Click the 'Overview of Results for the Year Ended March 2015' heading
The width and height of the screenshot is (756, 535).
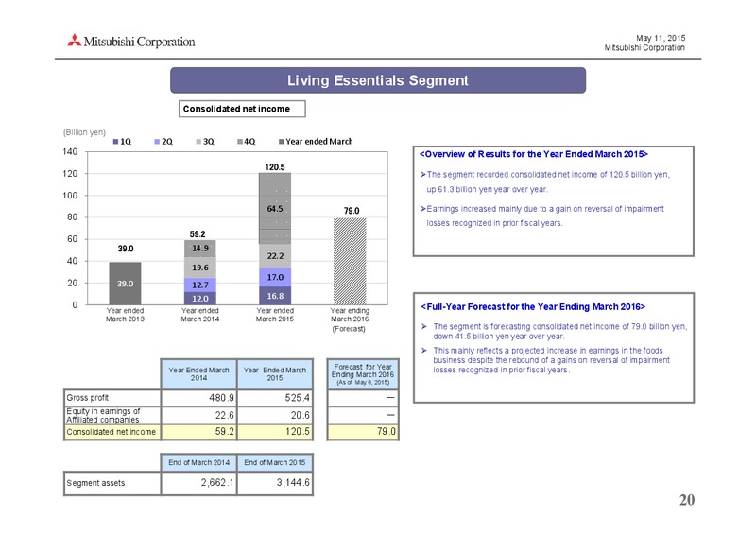tap(533, 154)
